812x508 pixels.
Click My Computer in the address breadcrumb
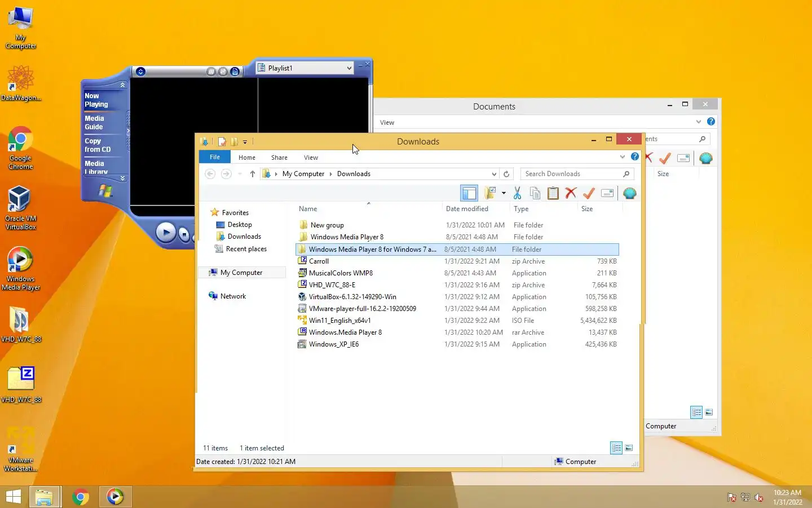[303, 174]
